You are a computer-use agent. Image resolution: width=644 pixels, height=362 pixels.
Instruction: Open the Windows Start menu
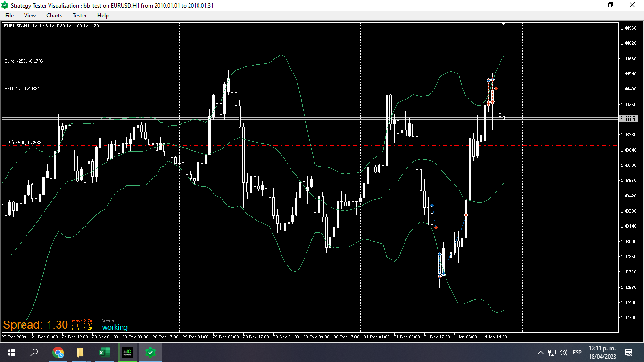pyautogui.click(x=11, y=352)
